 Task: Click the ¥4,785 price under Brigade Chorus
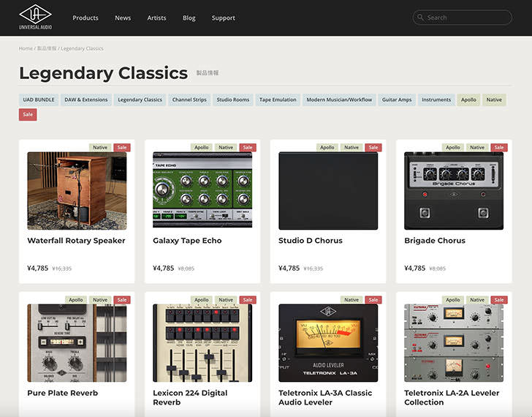coord(414,268)
